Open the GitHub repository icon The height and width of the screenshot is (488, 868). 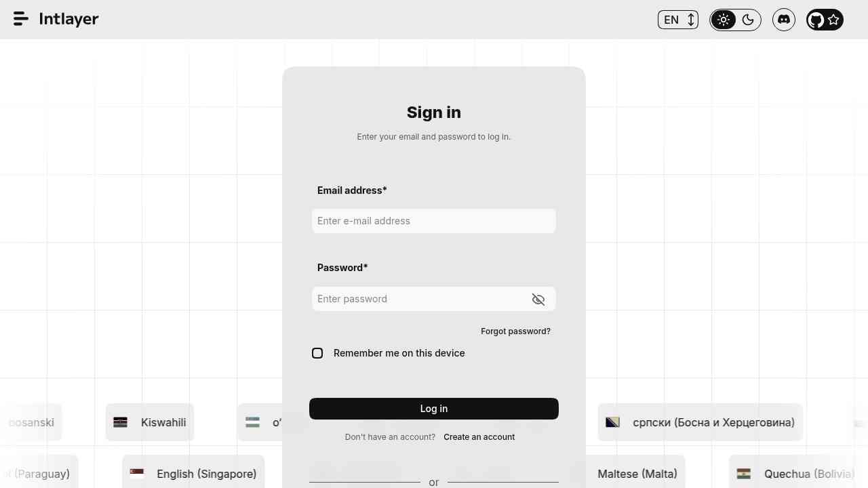(x=816, y=20)
